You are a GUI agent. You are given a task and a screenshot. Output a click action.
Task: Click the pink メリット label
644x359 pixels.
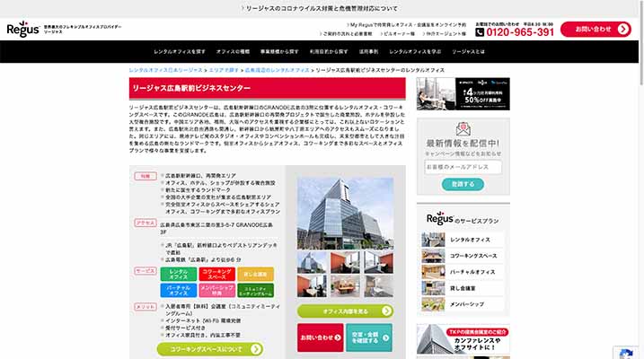pyautogui.click(x=146, y=306)
